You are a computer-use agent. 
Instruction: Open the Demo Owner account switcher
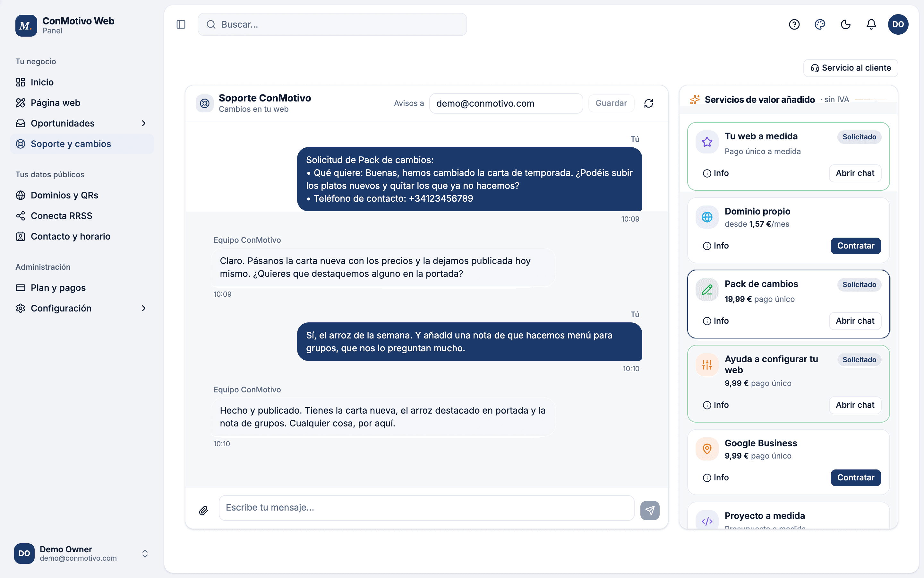pyautogui.click(x=82, y=554)
